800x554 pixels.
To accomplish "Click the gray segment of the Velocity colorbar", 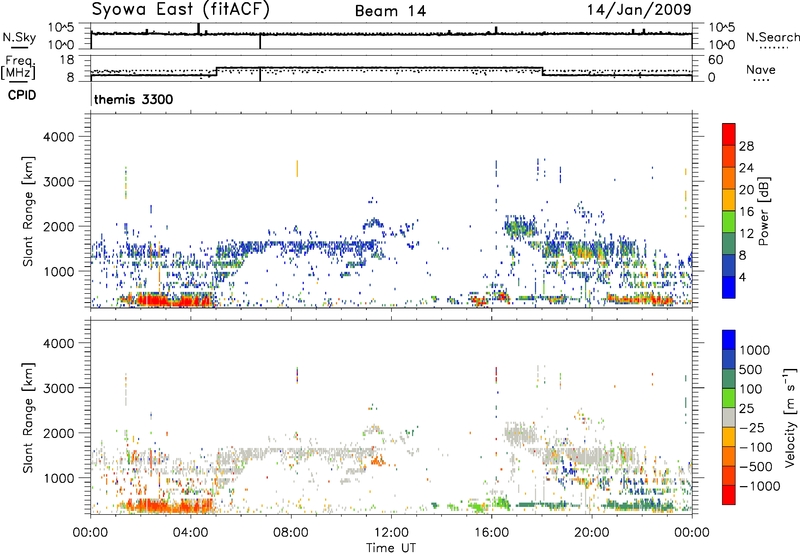I will pos(729,417).
